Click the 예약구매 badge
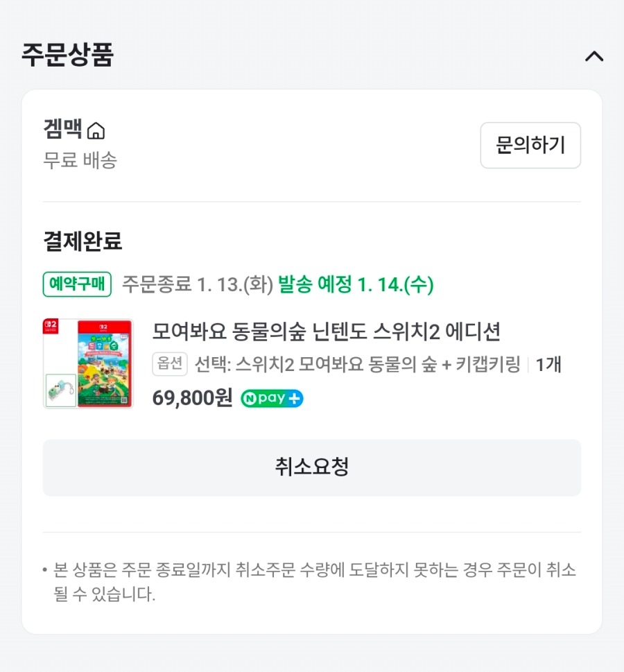 click(x=77, y=284)
